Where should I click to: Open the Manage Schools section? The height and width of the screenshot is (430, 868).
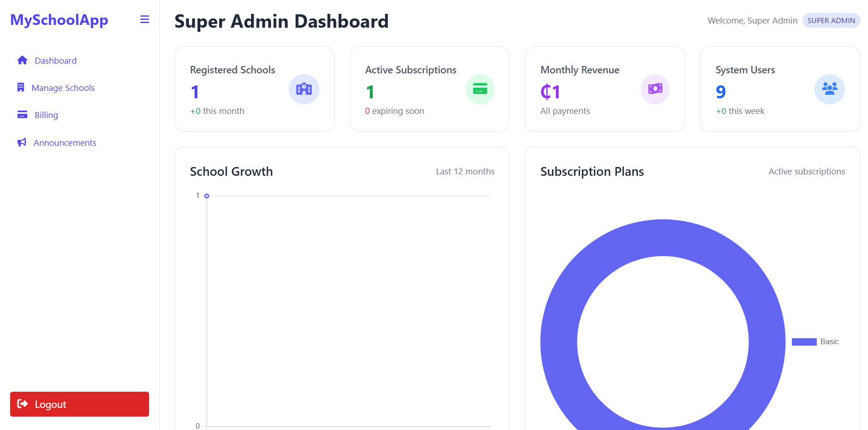pos(63,88)
